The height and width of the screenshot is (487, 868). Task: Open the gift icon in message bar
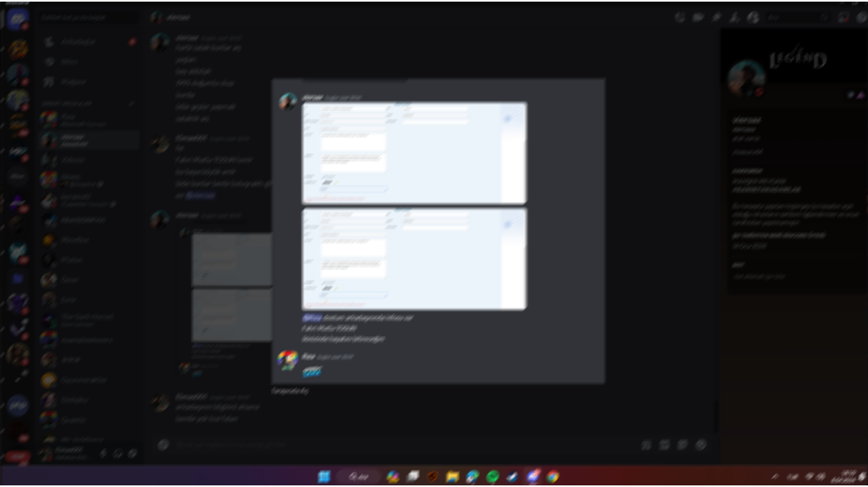coord(646,445)
